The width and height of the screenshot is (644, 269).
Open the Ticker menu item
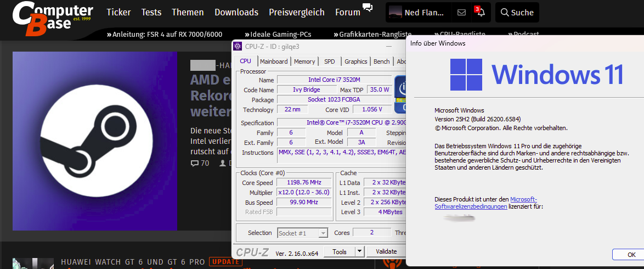tap(118, 12)
